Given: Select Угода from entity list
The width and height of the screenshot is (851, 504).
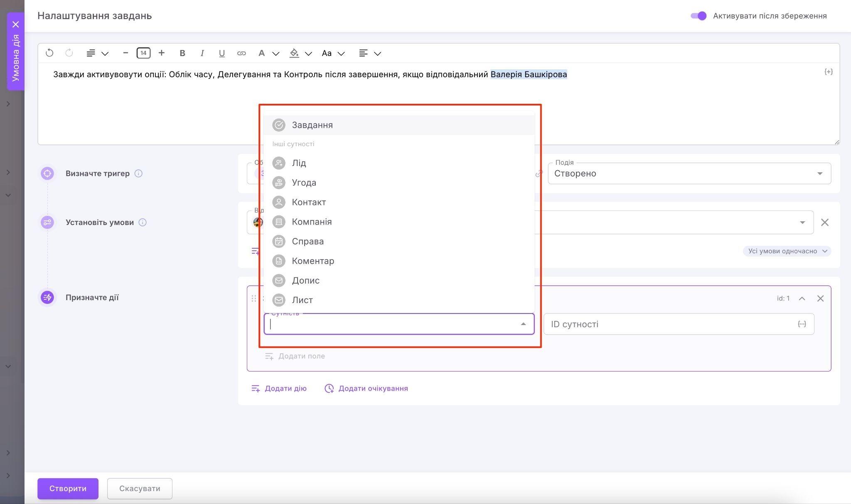Looking at the screenshot, I should (304, 183).
